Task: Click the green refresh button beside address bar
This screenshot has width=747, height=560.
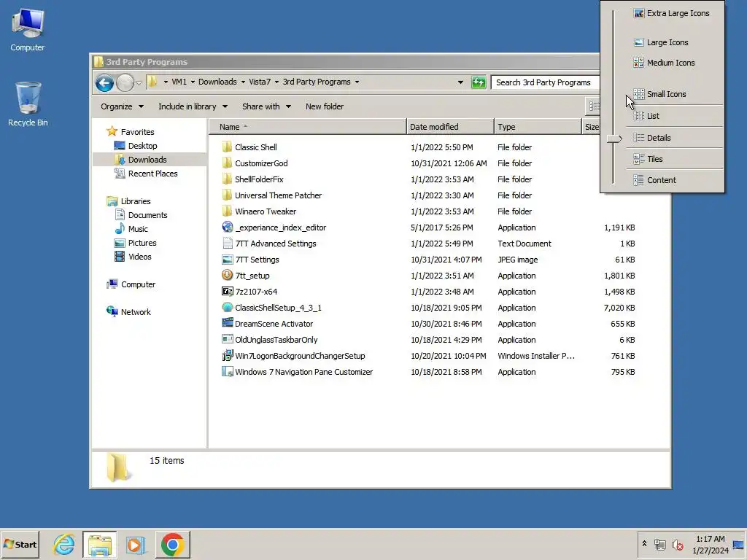Action: point(479,82)
